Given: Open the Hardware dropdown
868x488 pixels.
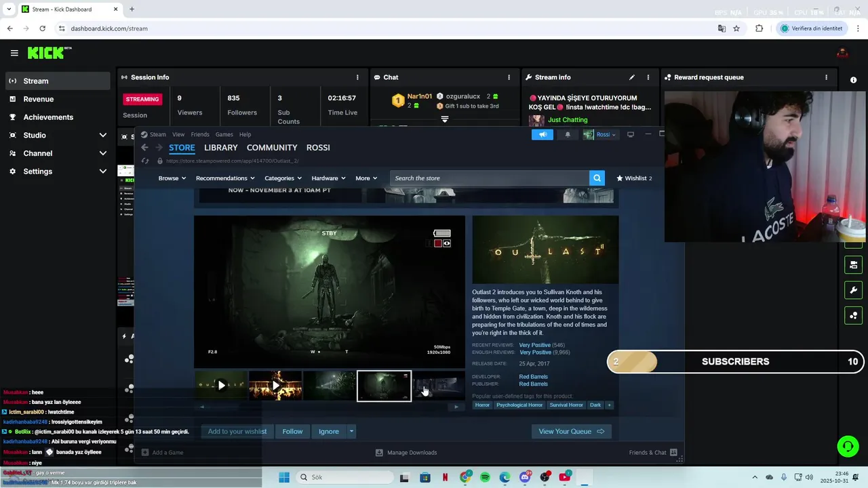Looking at the screenshot, I should (328, 178).
